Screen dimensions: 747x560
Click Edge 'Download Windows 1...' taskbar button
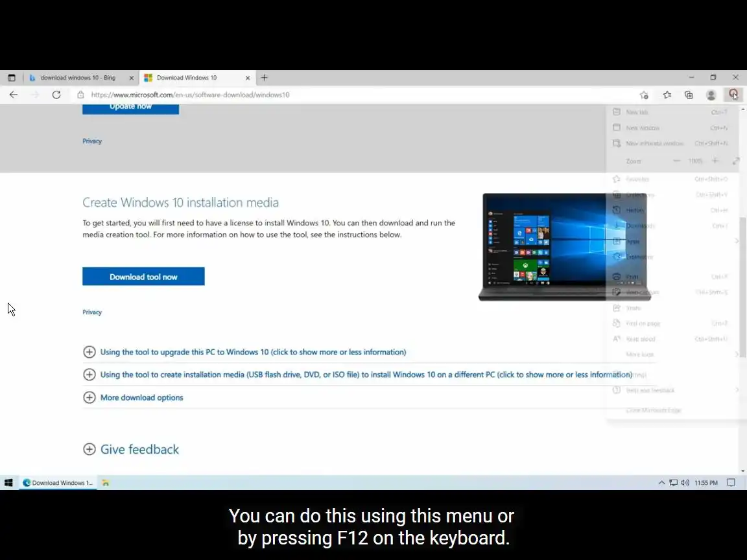58,482
